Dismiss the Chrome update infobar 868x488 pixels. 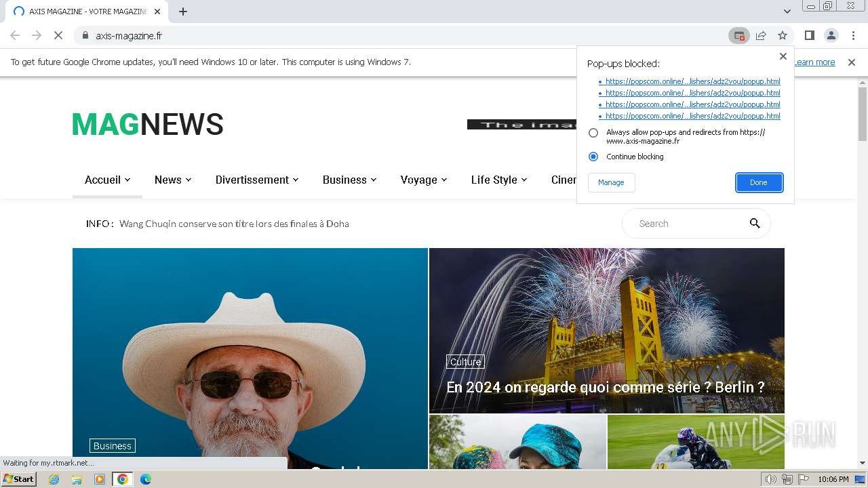[x=852, y=62]
